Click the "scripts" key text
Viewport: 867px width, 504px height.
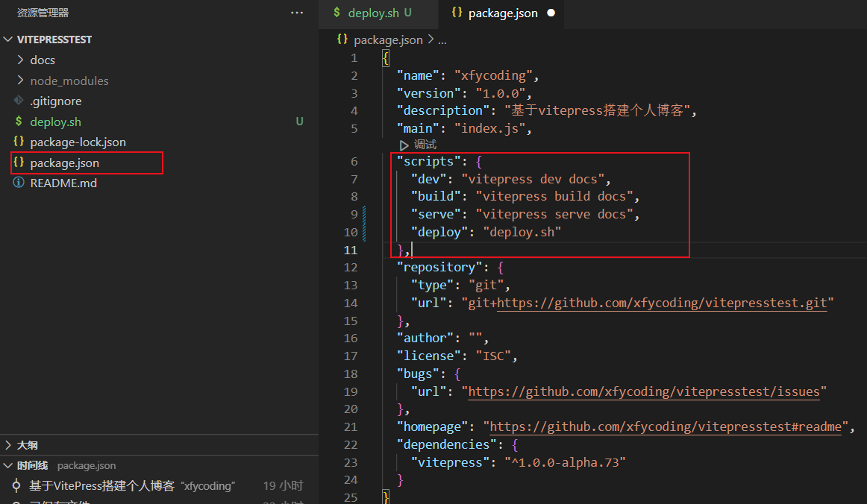pyautogui.click(x=428, y=161)
